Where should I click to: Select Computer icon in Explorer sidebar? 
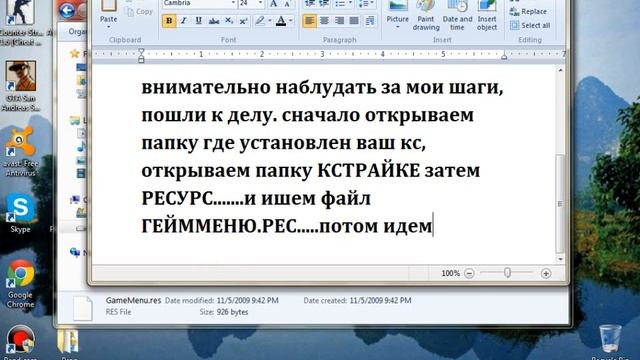coord(75,200)
